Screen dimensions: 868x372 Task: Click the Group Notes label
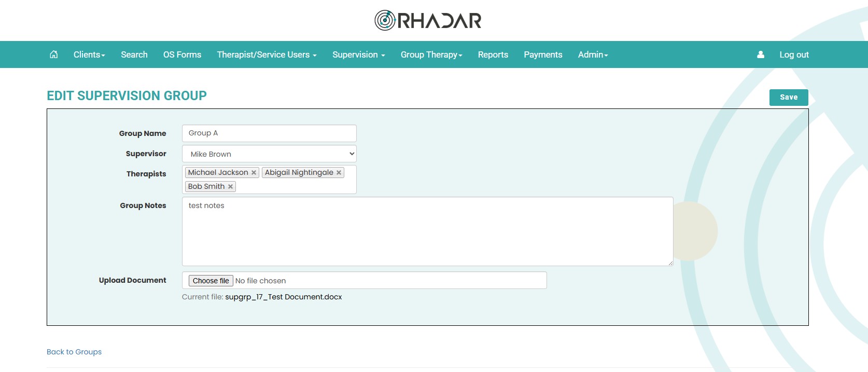[x=143, y=205]
